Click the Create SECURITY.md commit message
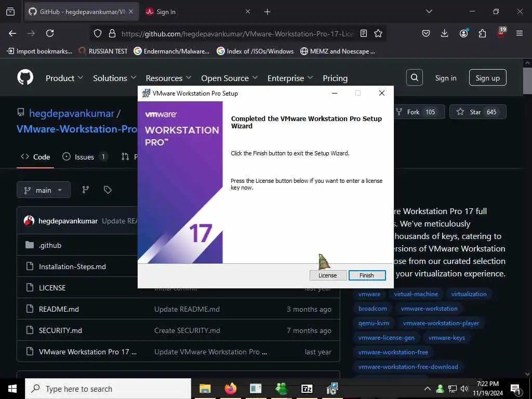Viewport: 532px width, 399px height. pos(187,330)
